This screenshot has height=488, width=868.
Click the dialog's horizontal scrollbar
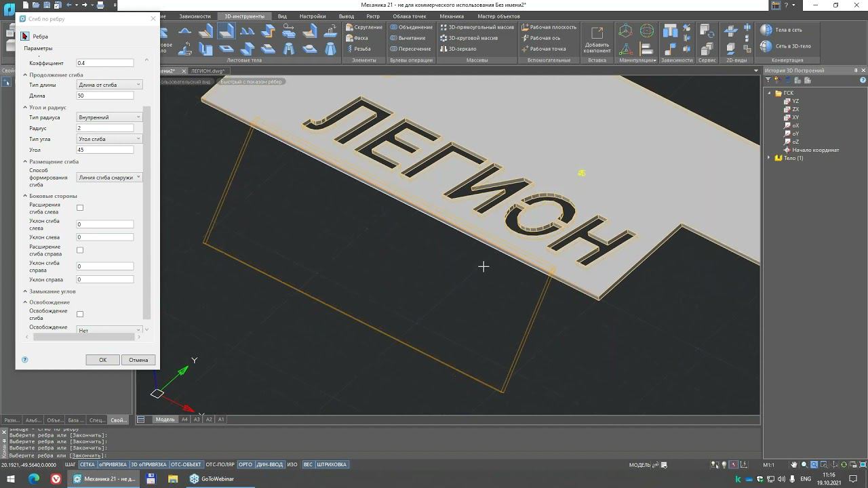point(83,337)
